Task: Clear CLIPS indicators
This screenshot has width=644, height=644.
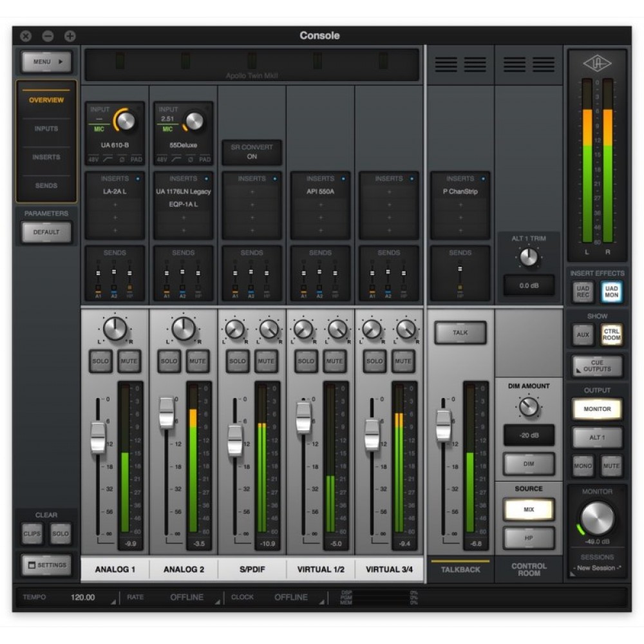Action: click(32, 533)
